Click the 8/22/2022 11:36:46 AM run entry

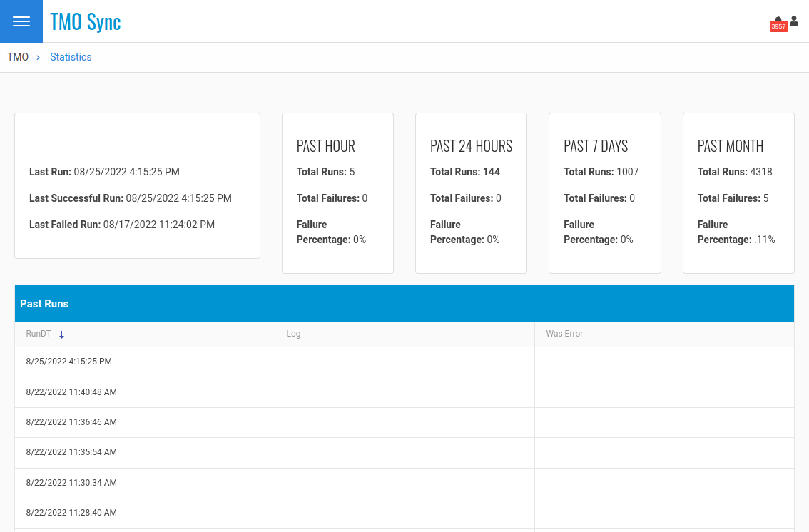click(71, 422)
